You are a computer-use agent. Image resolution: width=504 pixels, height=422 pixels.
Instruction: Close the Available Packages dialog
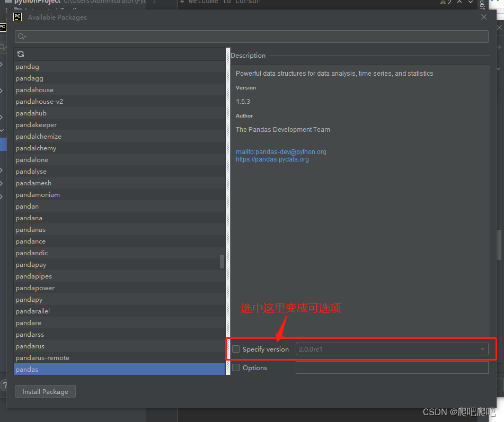[484, 17]
